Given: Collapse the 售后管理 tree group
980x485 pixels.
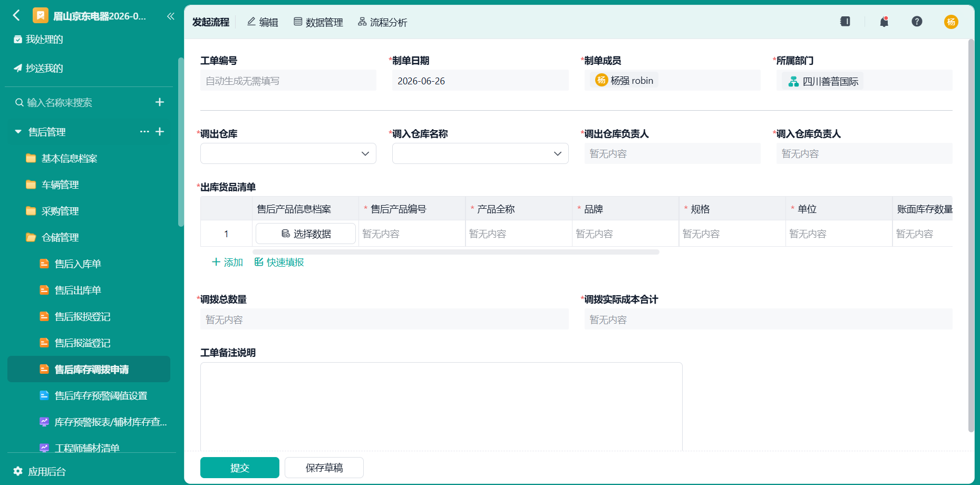Looking at the screenshot, I should tap(18, 132).
